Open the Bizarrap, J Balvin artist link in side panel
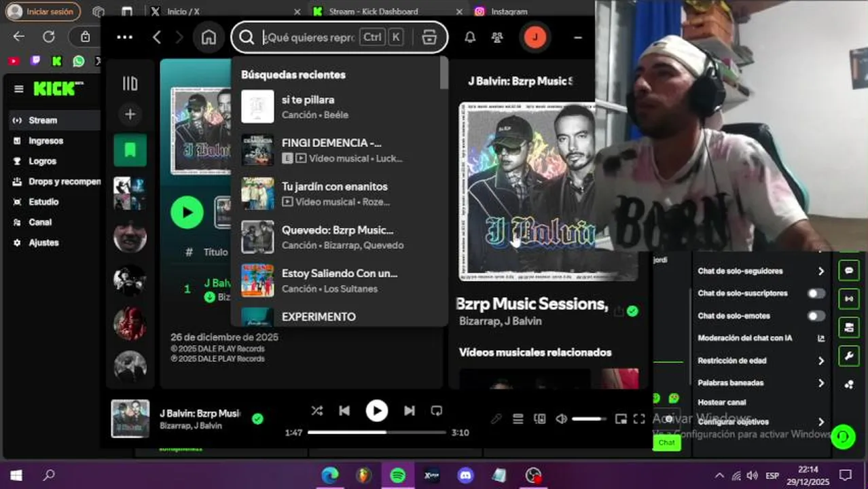Viewport: 868px width, 489px height. [x=501, y=321]
